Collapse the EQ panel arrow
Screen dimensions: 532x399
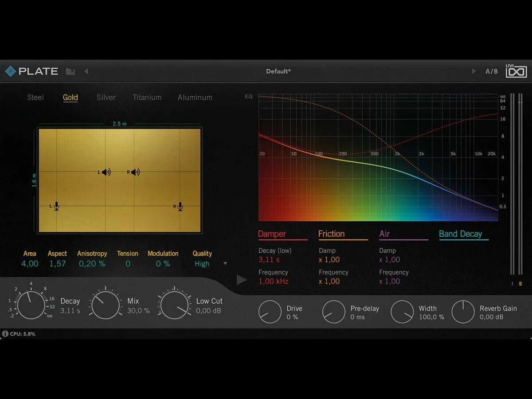point(242,280)
